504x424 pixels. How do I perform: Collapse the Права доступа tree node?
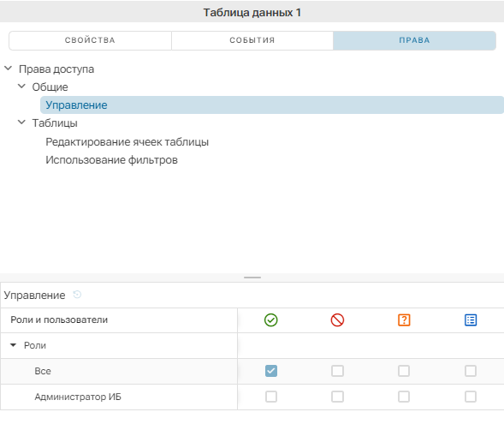click(8, 69)
